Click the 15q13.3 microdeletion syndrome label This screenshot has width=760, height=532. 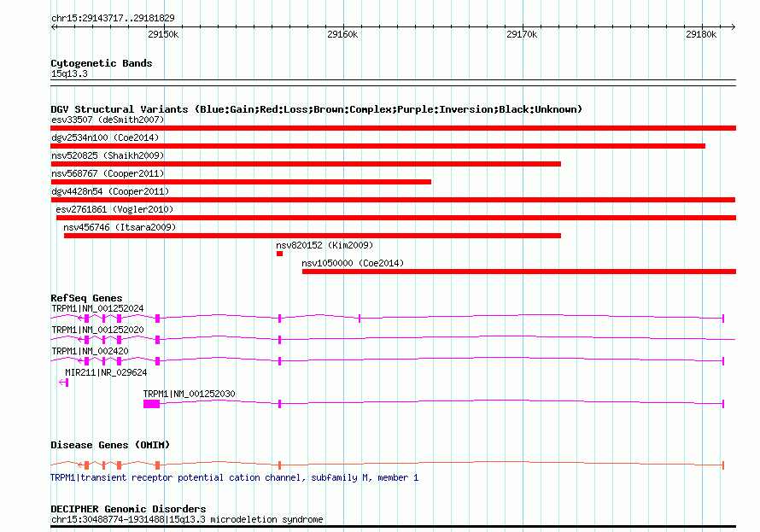(x=187, y=519)
